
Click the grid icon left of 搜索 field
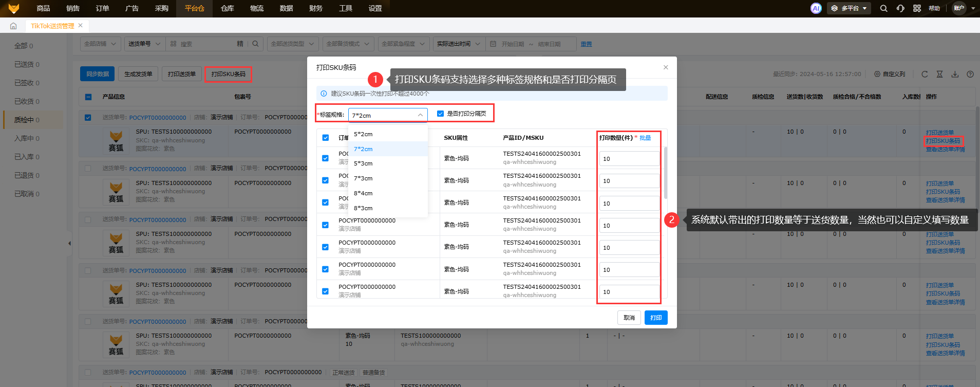(174, 44)
